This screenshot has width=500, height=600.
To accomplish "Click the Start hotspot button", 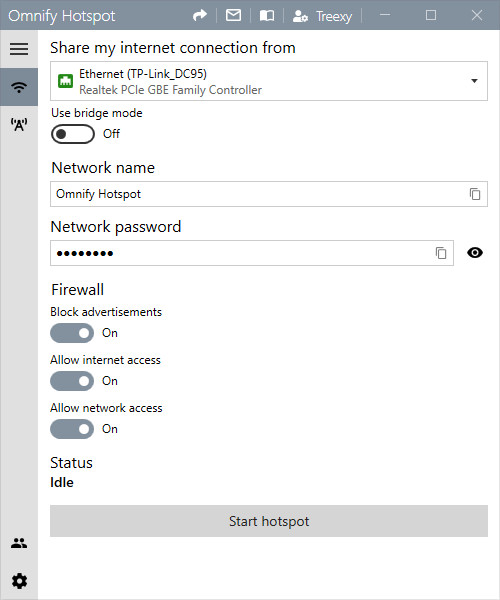I will (x=269, y=521).
